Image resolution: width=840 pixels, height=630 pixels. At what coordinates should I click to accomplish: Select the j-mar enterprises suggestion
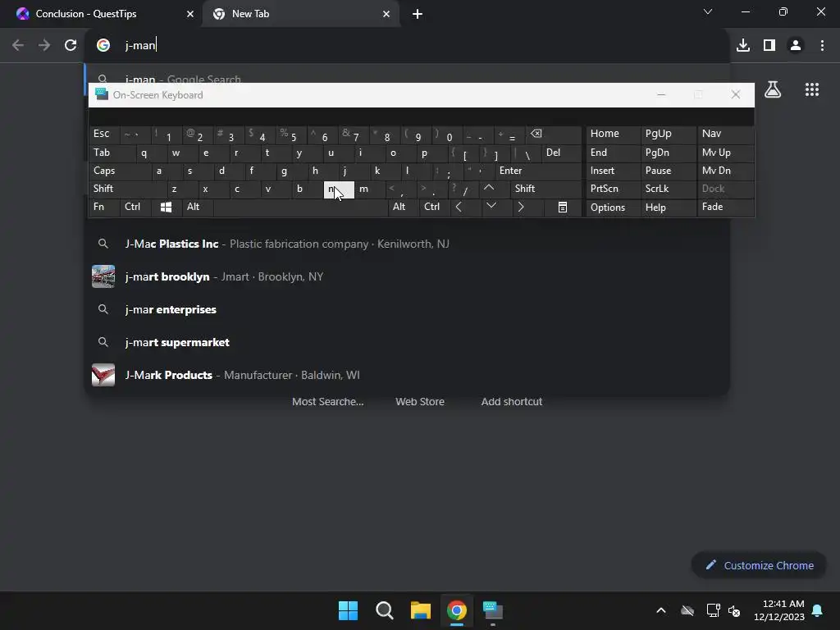[x=407, y=309]
